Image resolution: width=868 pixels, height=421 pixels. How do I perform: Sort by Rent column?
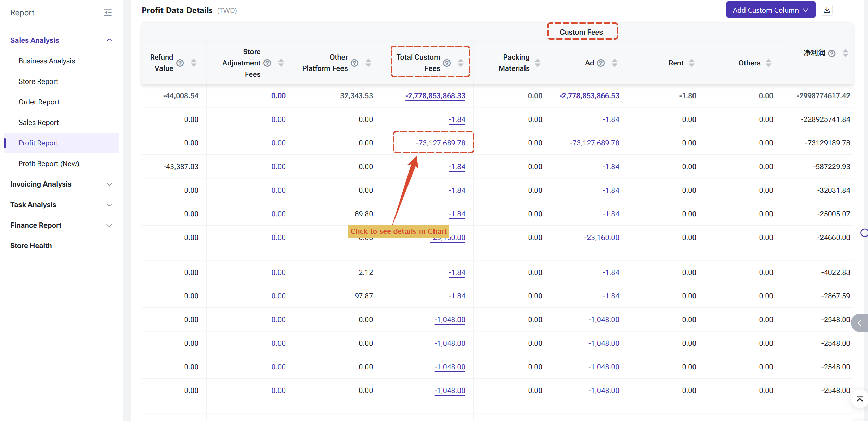tap(691, 63)
